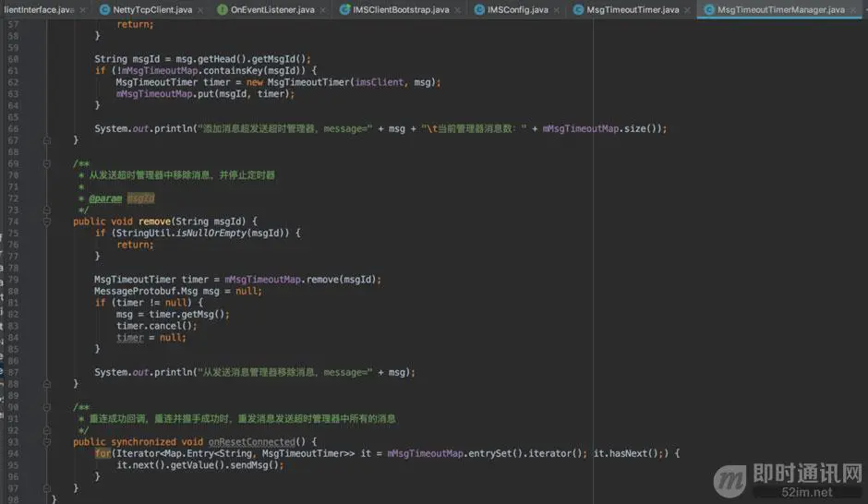The height and width of the screenshot is (504, 868).
Task: Toggle fold marker at line 88 closing brace
Action: pos(47,384)
